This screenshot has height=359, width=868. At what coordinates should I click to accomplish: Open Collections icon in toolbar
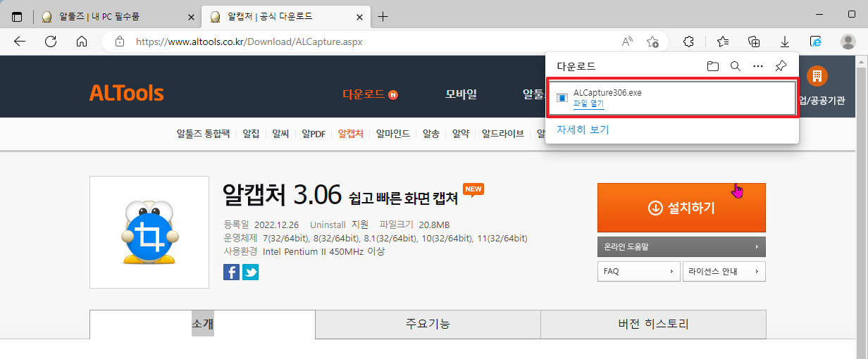(754, 42)
